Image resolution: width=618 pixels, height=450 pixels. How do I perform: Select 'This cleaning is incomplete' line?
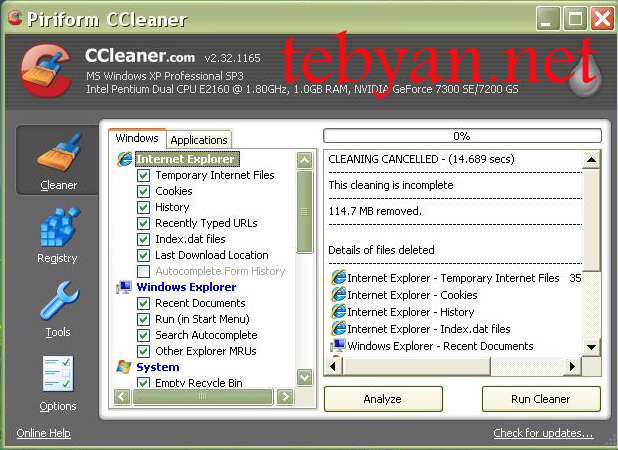click(391, 185)
